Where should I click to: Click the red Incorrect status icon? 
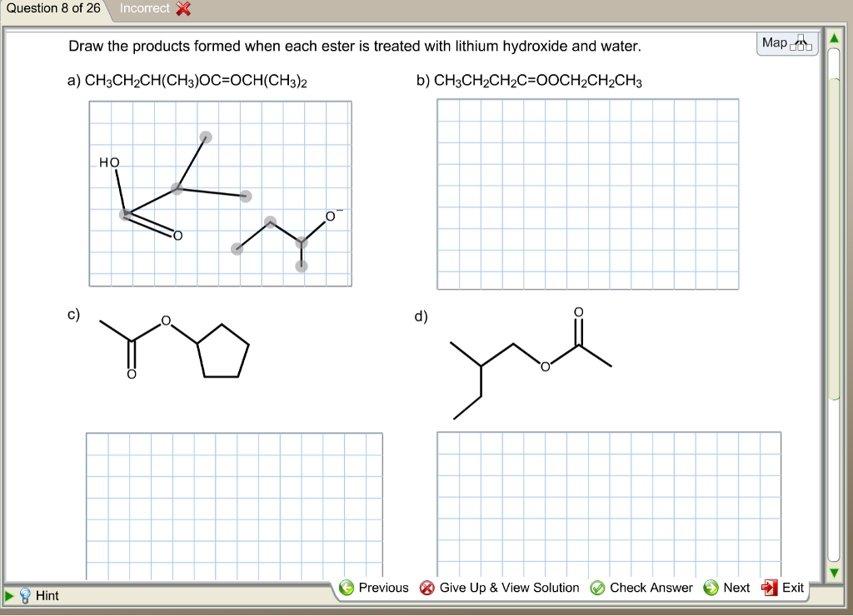click(x=184, y=8)
